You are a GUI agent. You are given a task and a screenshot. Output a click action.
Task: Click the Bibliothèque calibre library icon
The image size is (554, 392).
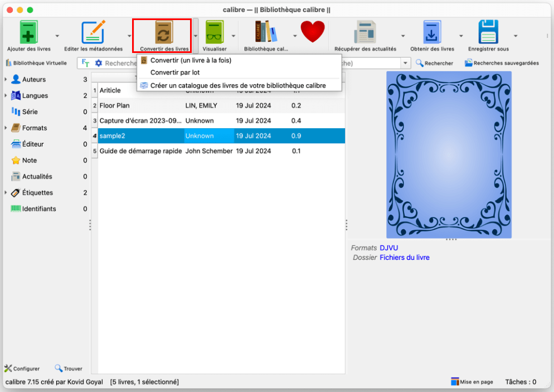coord(266,31)
